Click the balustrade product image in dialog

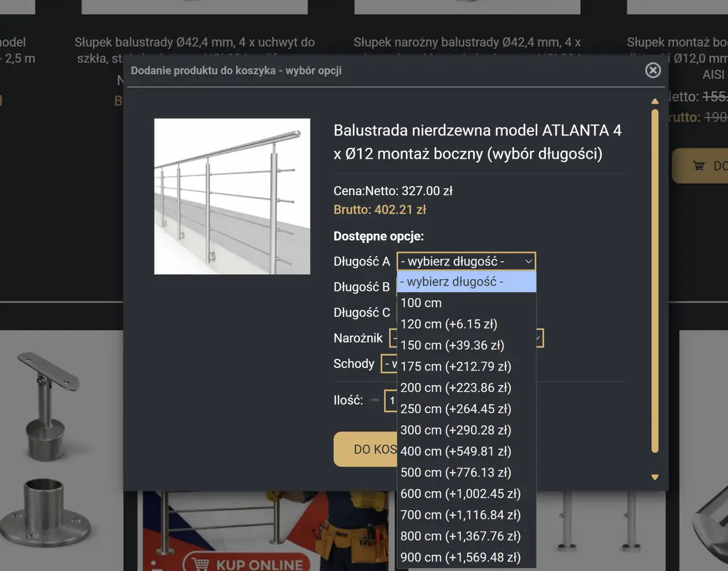[x=232, y=196]
